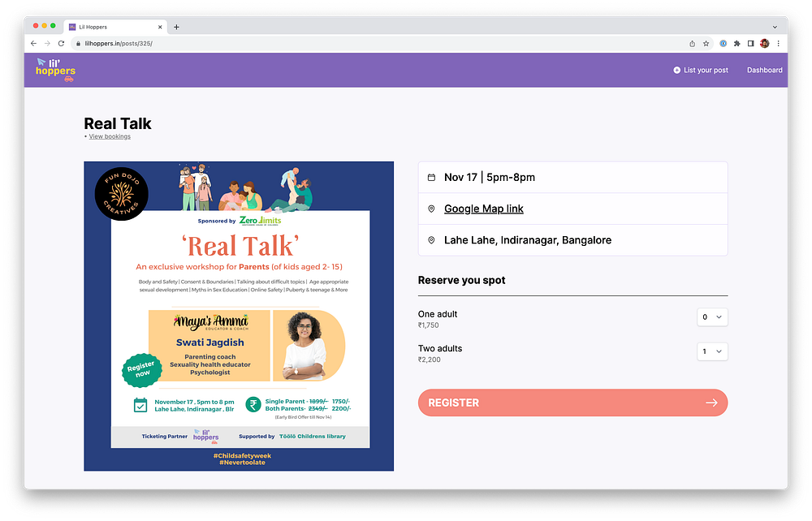Image resolution: width=812 pixels, height=521 pixels.
Task: Click the location pin beside Google Map link
Action: (x=431, y=209)
